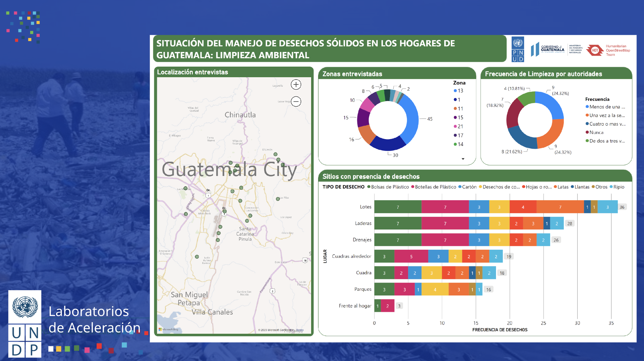The image size is (644, 361).
Task: Filter by 'Desechos de co...' legend entry
Action: click(x=499, y=187)
